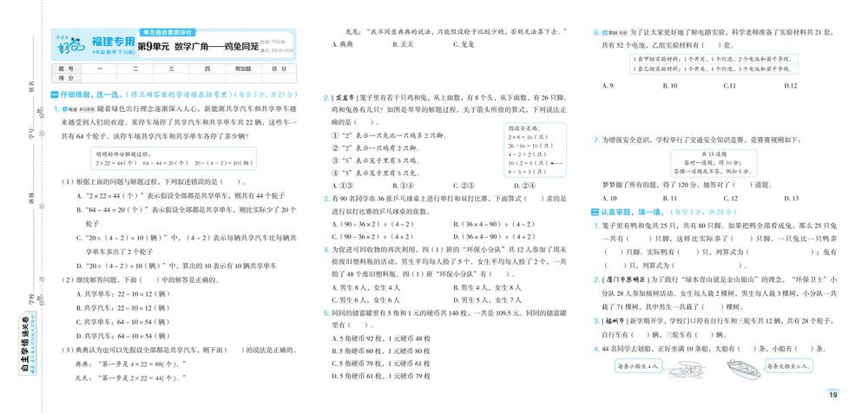Select option B. 共享汽车:22－10＝12(辆)
The width and height of the screenshot is (868, 413).
click(x=122, y=307)
